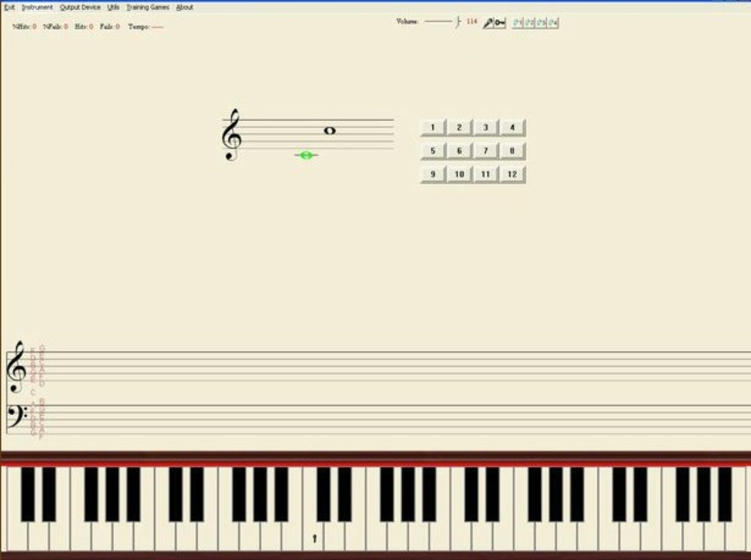Image resolution: width=751 pixels, height=560 pixels.
Task: Play the white piano key marked with arrow
Action: point(314,537)
